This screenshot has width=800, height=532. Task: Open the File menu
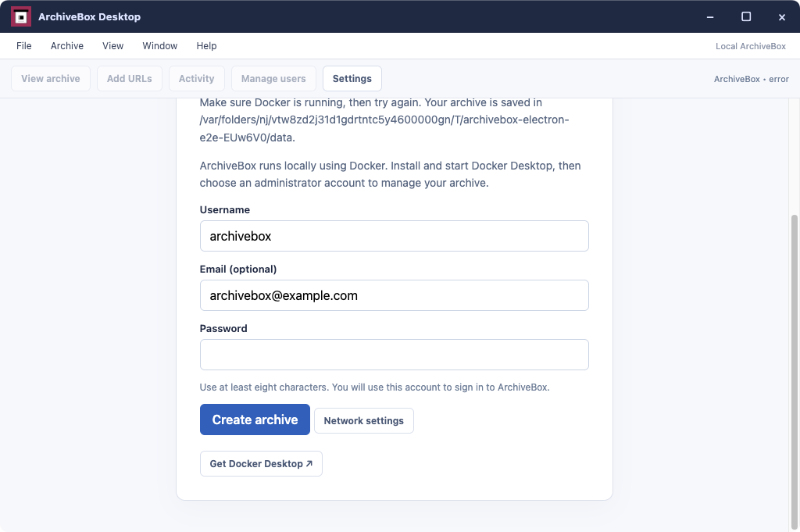(x=24, y=46)
